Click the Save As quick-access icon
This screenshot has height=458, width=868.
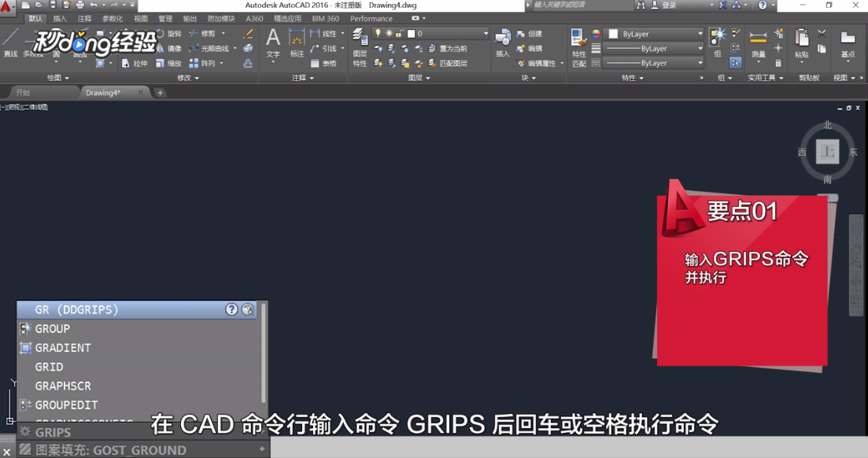[66, 5]
